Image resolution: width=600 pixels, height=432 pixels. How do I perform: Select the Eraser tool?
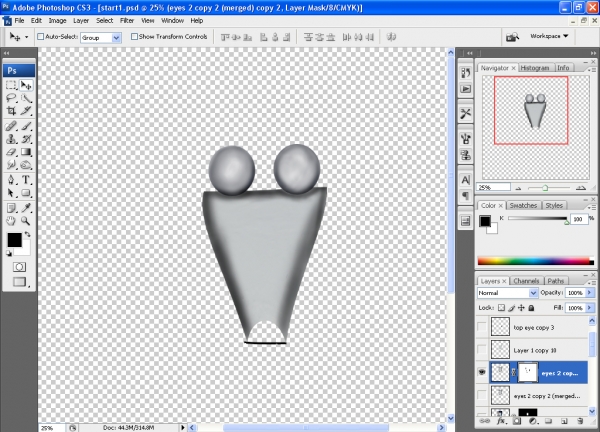tap(11, 152)
